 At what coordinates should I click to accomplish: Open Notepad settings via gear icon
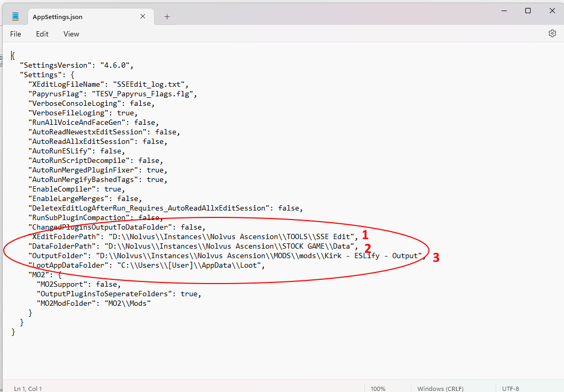point(552,34)
